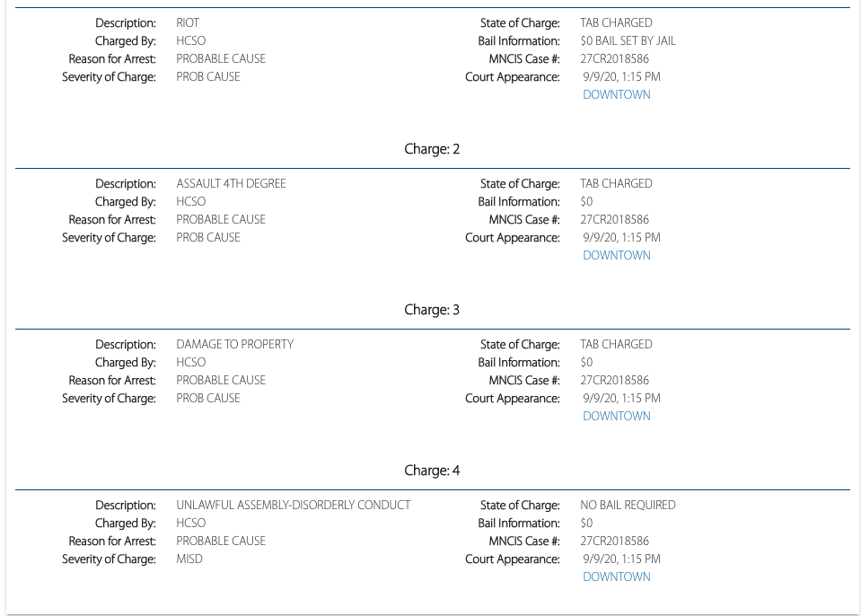Click UNLAWFUL ASSEMBLY-DISORDERLY CONDUCT description
This screenshot has height=616, width=861.
(x=293, y=505)
